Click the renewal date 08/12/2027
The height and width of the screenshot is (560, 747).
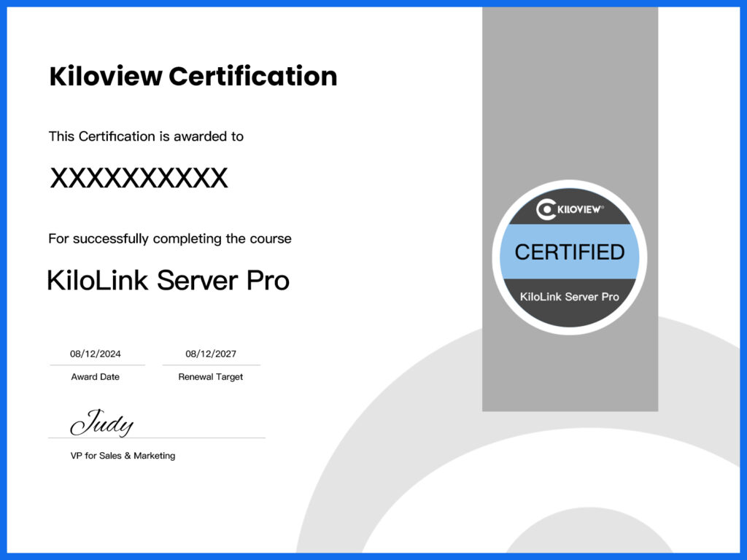click(211, 354)
